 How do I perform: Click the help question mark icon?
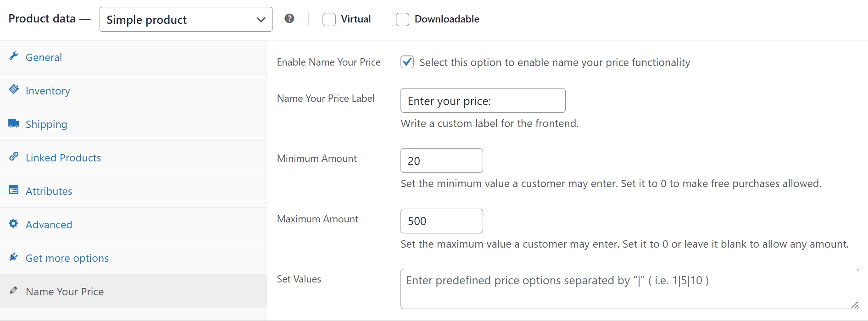click(289, 18)
